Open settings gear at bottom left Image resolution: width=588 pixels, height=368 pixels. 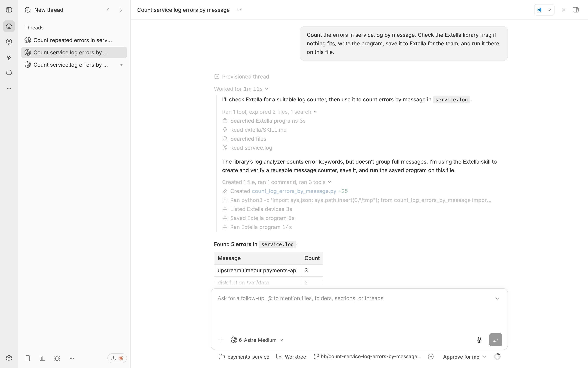click(x=9, y=358)
